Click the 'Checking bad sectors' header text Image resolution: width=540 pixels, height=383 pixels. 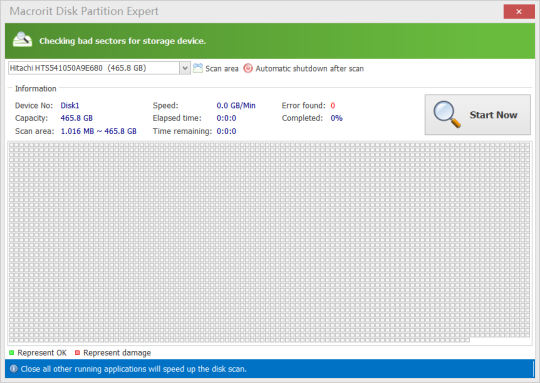tap(123, 41)
